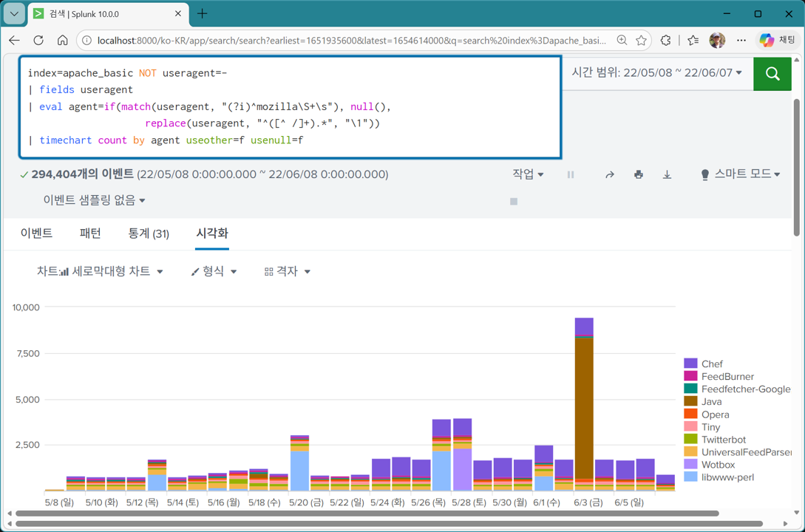Open browser extensions icon
The height and width of the screenshot is (532, 805).
pos(666,41)
